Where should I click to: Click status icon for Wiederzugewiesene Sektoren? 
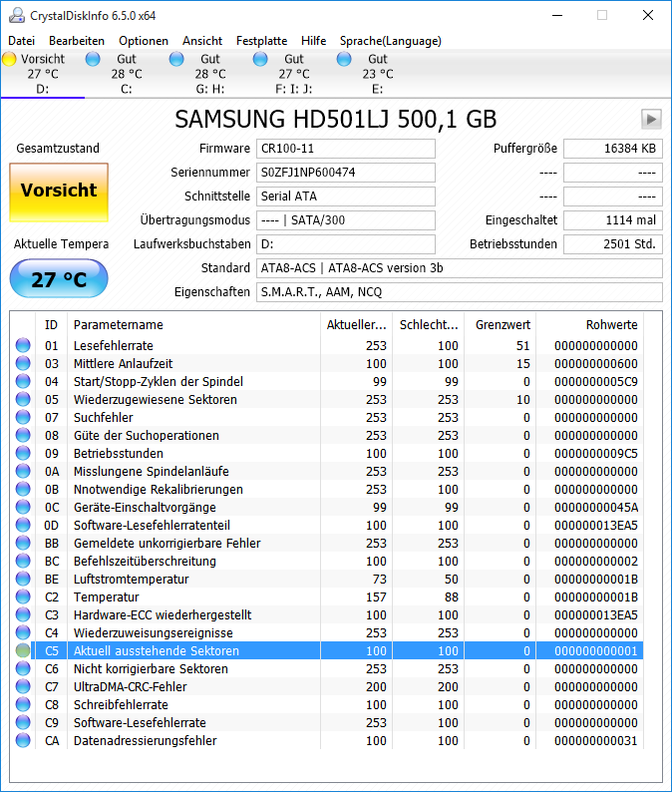click(23, 399)
